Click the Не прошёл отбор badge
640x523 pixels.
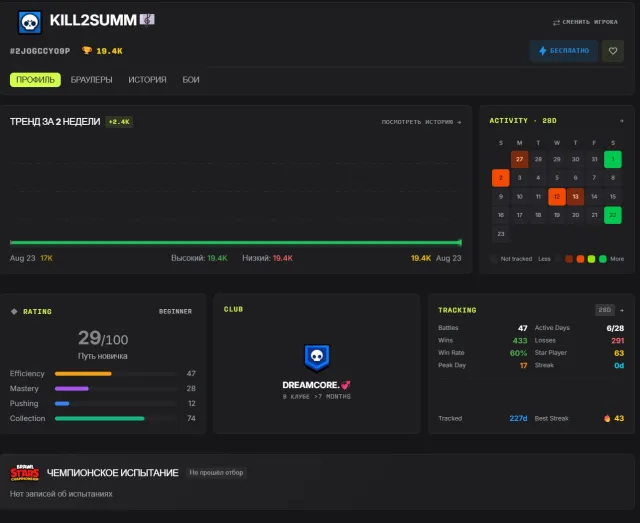tap(216, 472)
